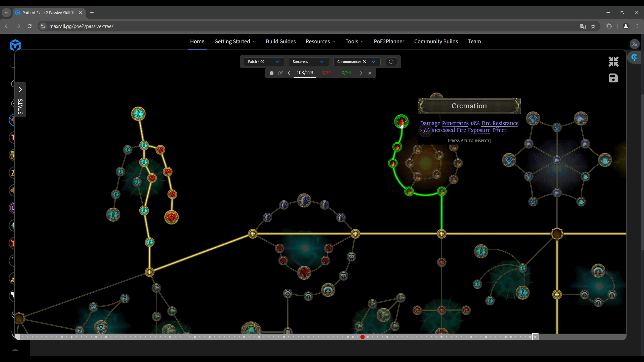
Task: Click the attribute node left of center ring
Action: [x=253, y=234]
